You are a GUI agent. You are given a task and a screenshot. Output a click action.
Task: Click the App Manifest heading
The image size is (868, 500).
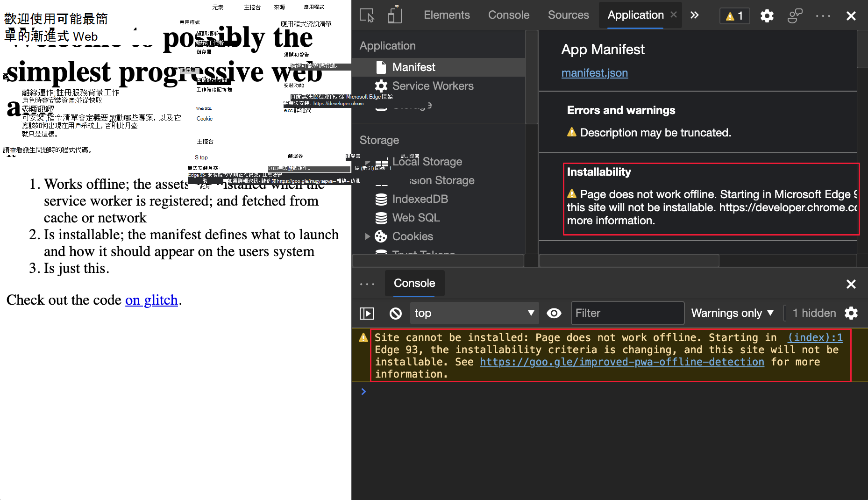pos(603,50)
